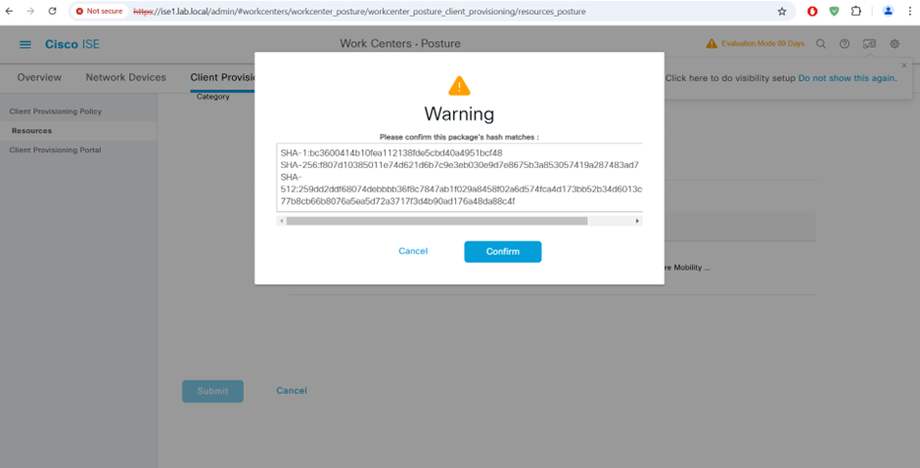Click the browser address bar URL
Viewport: 920px width, 468px height.
pyautogui.click(x=359, y=11)
